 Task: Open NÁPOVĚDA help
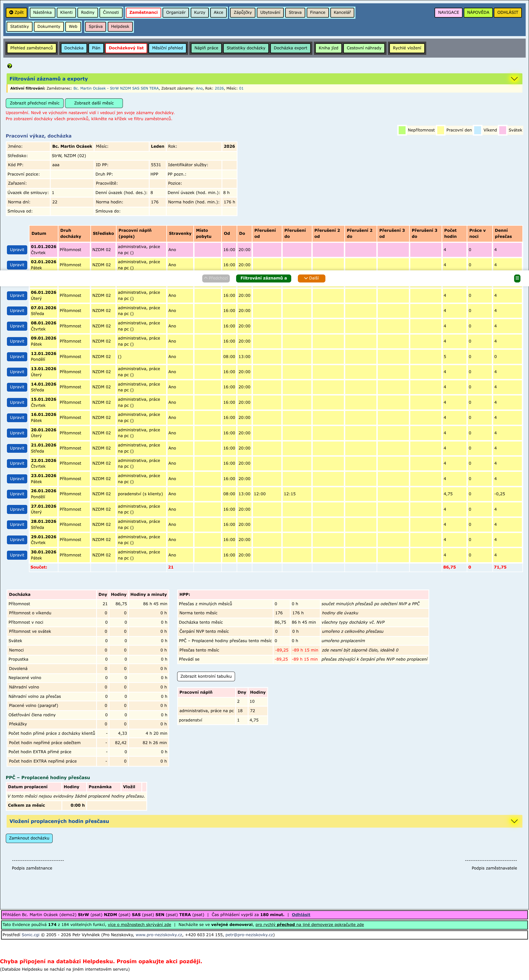click(x=478, y=13)
